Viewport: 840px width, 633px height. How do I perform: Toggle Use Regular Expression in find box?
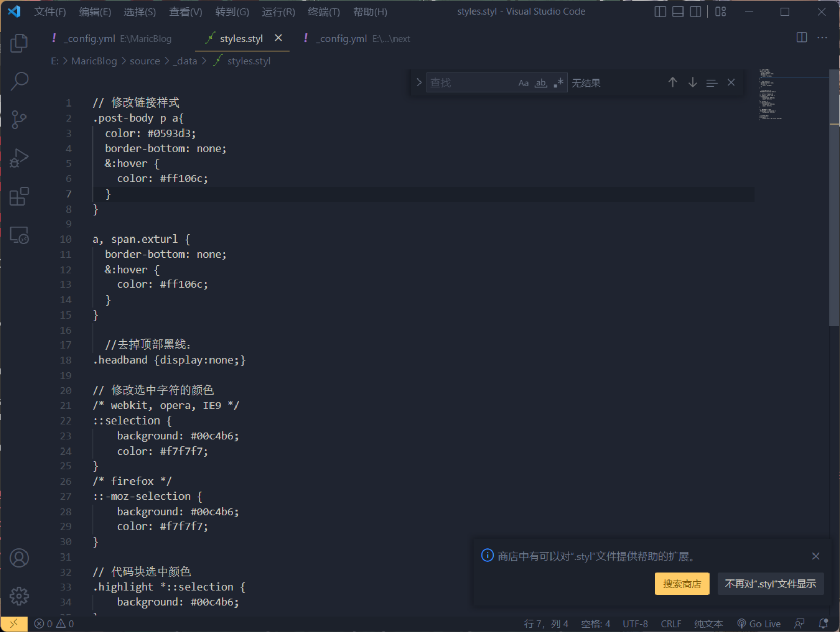(x=558, y=83)
